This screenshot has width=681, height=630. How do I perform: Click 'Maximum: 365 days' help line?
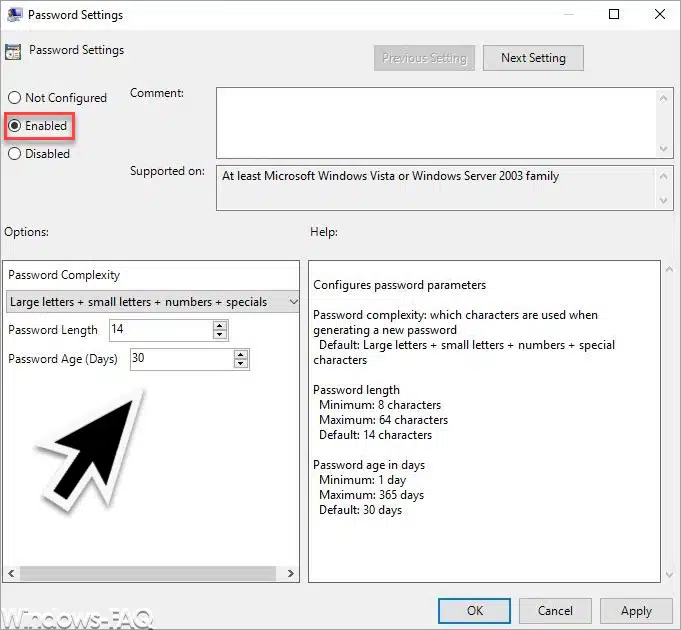coord(371,495)
